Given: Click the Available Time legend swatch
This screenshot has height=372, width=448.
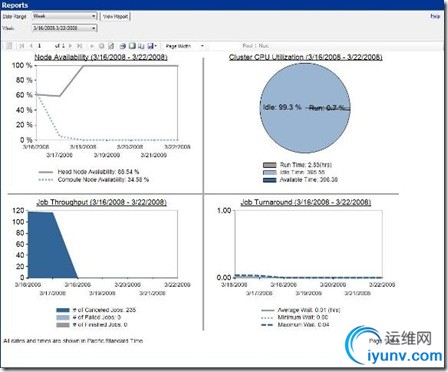Looking at the screenshot, I should pos(270,180).
